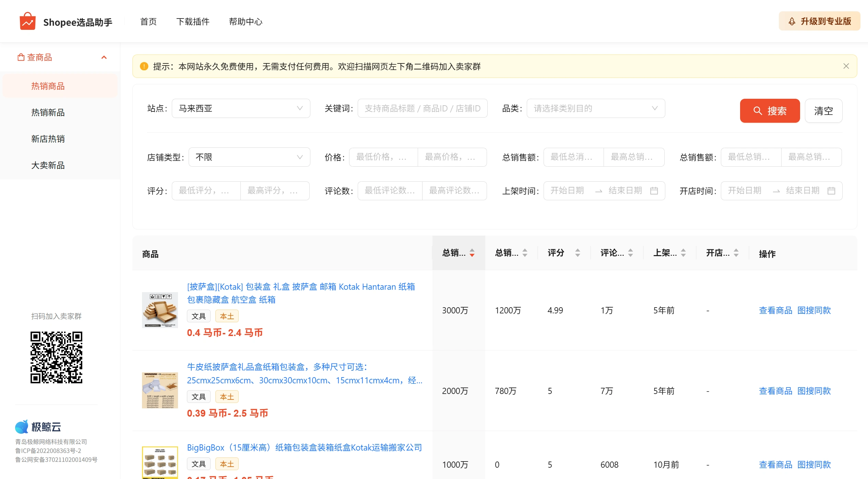This screenshot has width=868, height=479.
Task: Click the bell icon in 升级到专业版
Action: [792, 22]
